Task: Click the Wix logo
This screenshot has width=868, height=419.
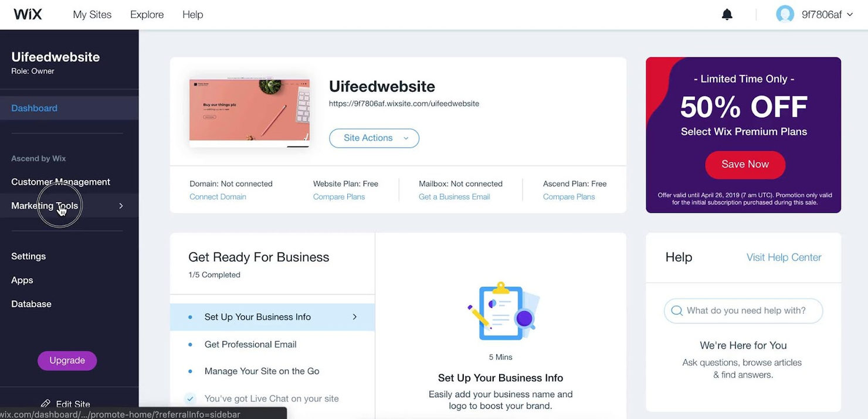Action: pos(28,14)
